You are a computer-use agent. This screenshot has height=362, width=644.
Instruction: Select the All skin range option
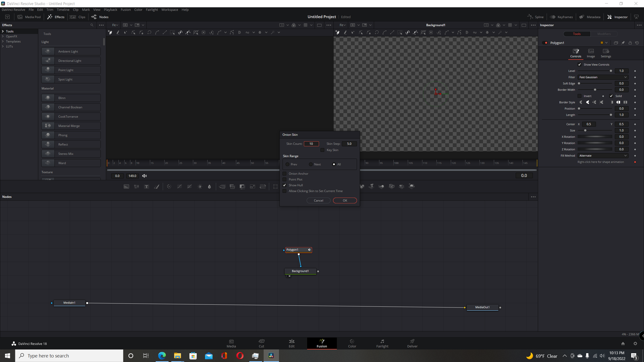click(334, 164)
